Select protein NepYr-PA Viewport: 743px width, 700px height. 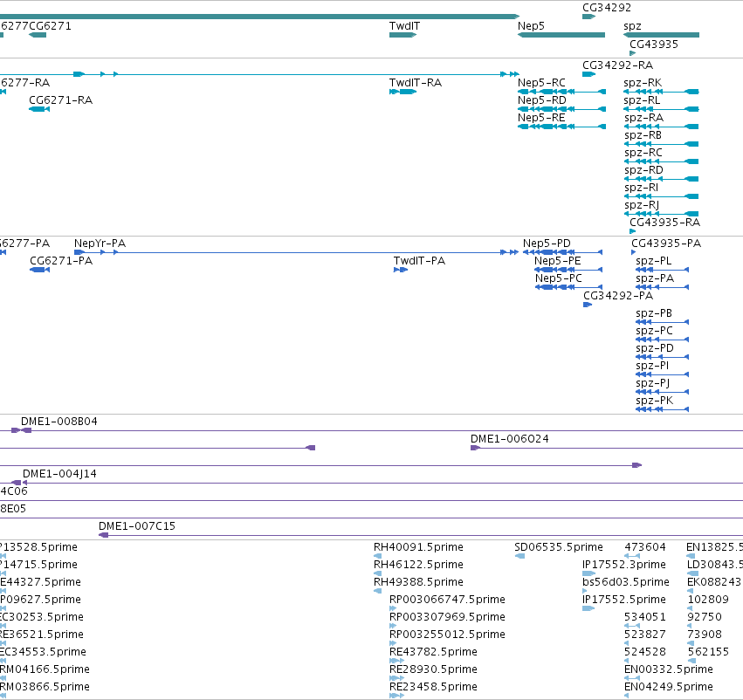296,252
